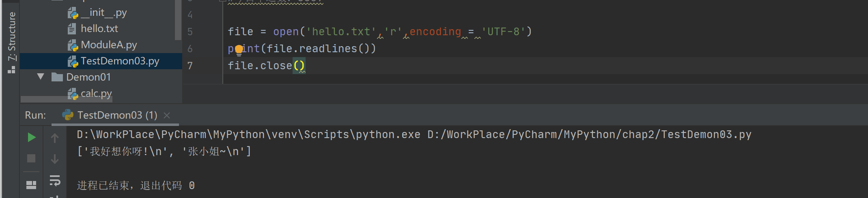This screenshot has width=868, height=198.
Task: Click the Stop process button
Action: (x=31, y=158)
